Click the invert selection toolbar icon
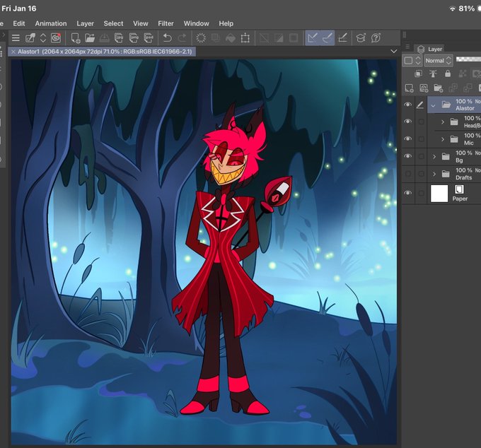Viewport: 481px width, 448px height. point(279,38)
